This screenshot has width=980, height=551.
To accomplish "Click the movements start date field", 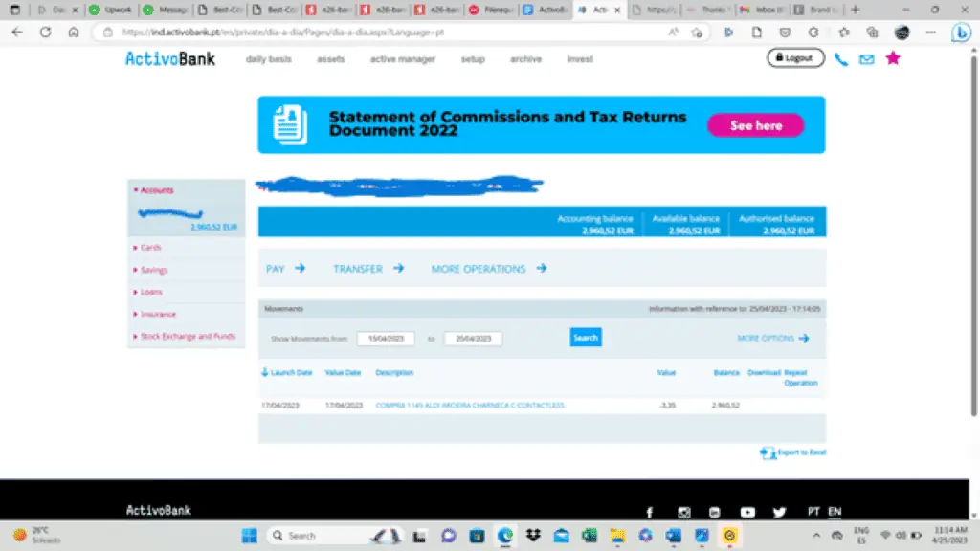I will [386, 339].
